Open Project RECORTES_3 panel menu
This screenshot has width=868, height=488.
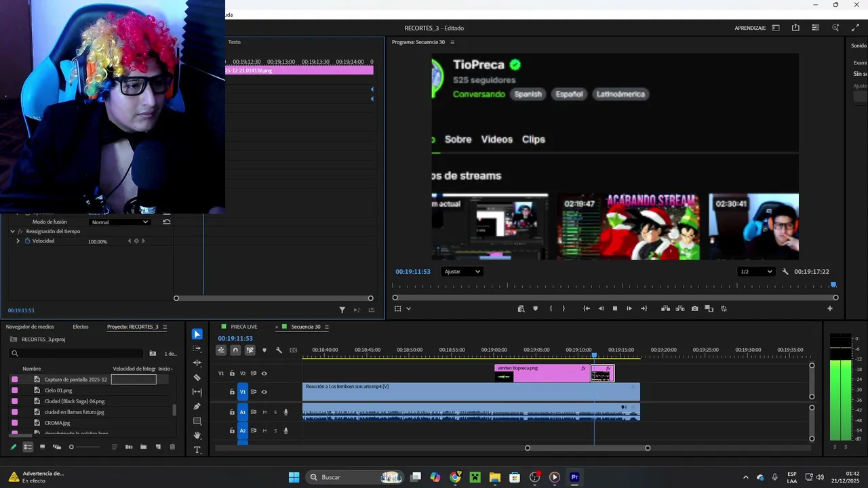164,327
